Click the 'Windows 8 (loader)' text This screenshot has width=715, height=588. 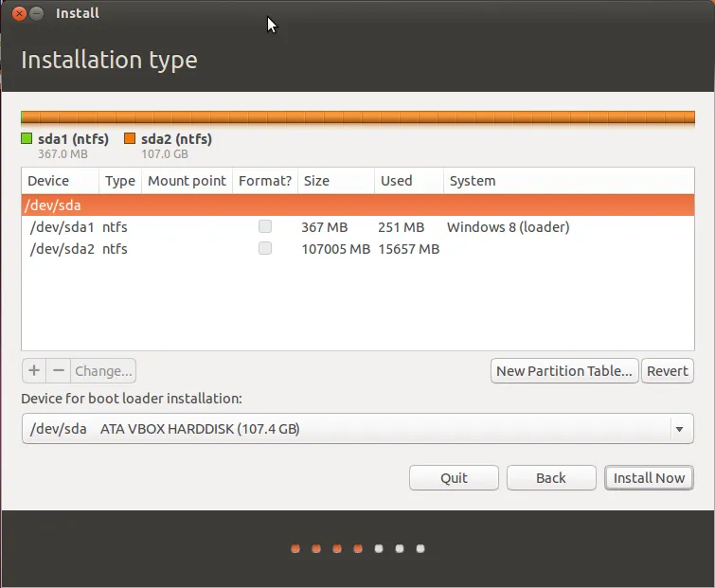pyautogui.click(x=509, y=227)
